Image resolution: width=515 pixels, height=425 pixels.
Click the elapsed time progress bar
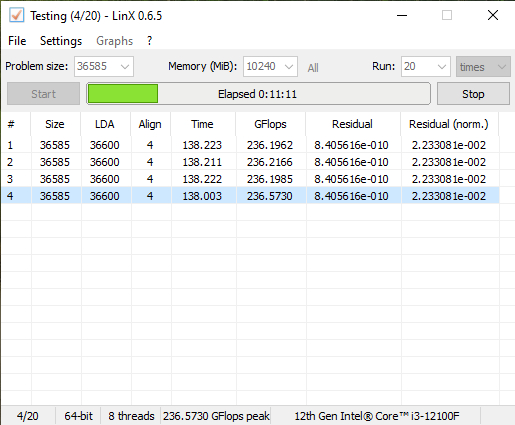tap(258, 94)
